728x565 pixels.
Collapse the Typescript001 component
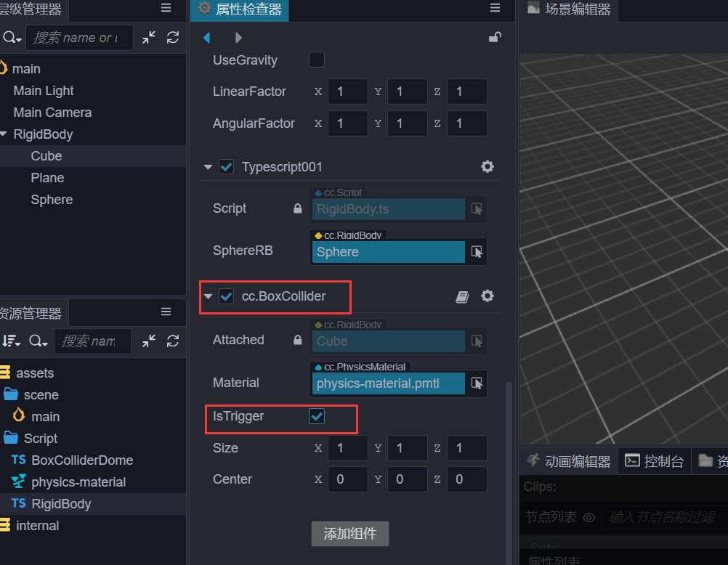(209, 166)
